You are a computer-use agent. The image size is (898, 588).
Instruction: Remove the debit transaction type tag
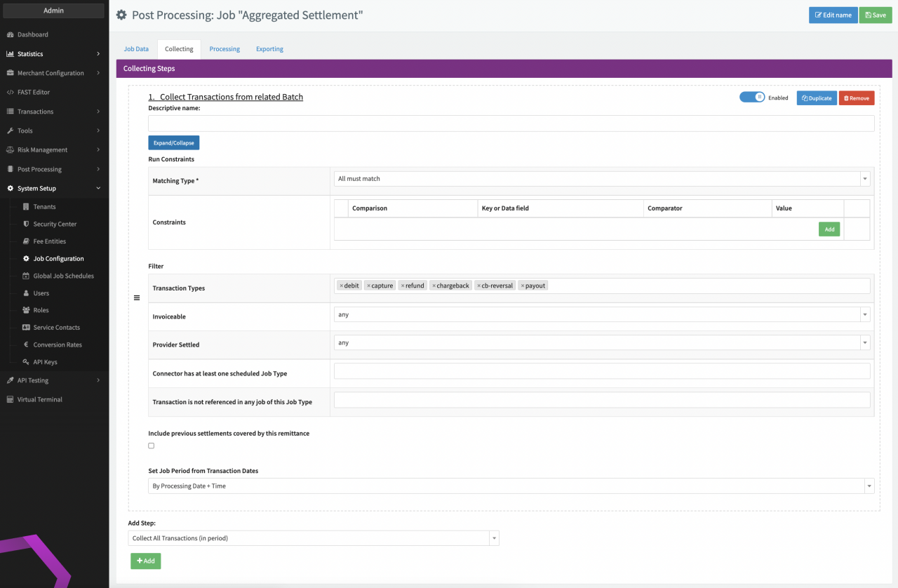(342, 286)
